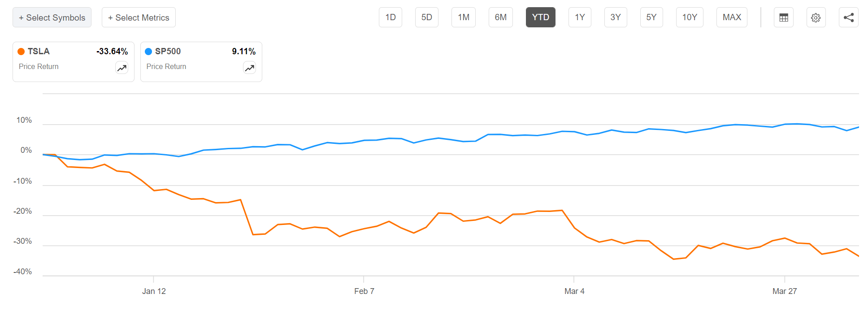Select the YTD range button
This screenshot has width=868, height=311.
coord(540,17)
